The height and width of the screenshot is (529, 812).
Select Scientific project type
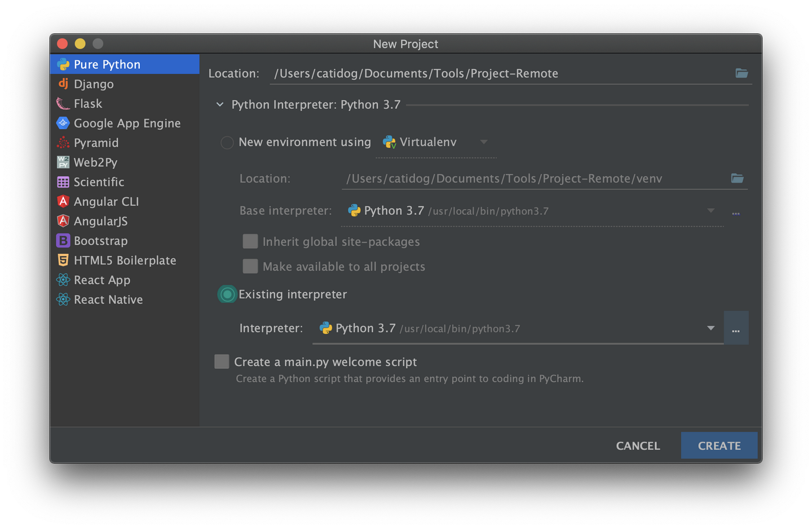99,182
